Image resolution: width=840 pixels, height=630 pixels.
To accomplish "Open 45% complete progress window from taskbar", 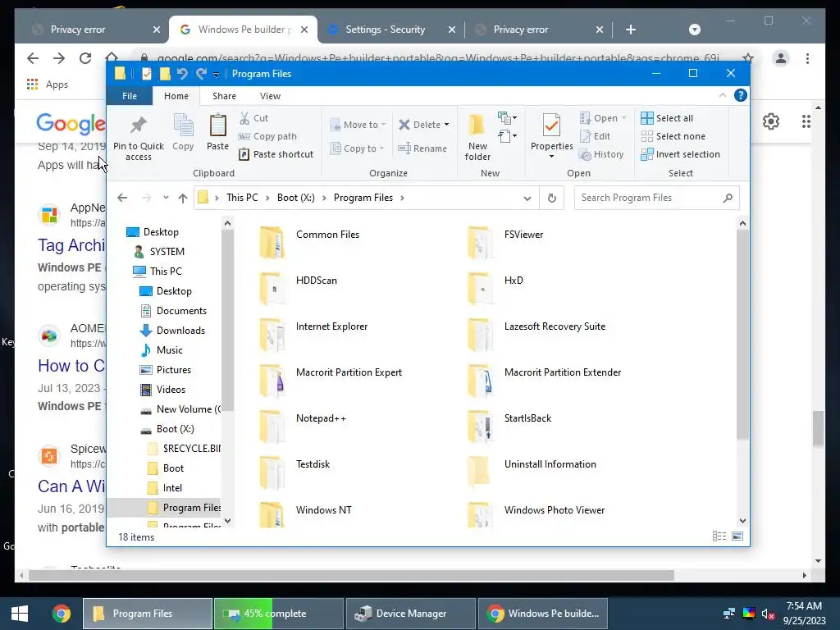I will [x=279, y=614].
